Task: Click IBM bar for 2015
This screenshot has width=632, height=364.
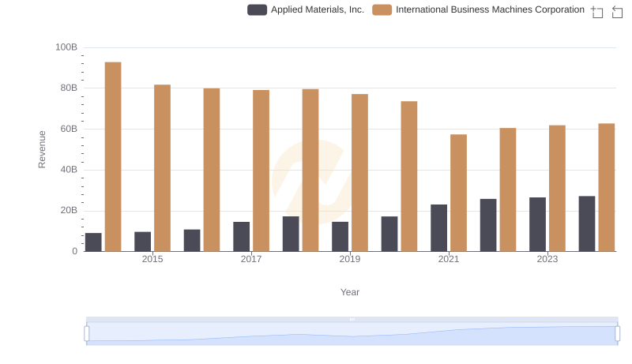Action: [x=163, y=168]
